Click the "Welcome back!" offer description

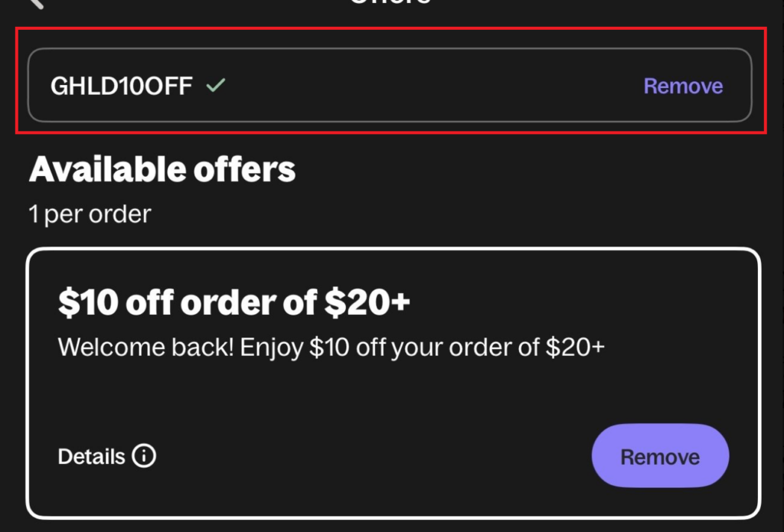coord(332,348)
